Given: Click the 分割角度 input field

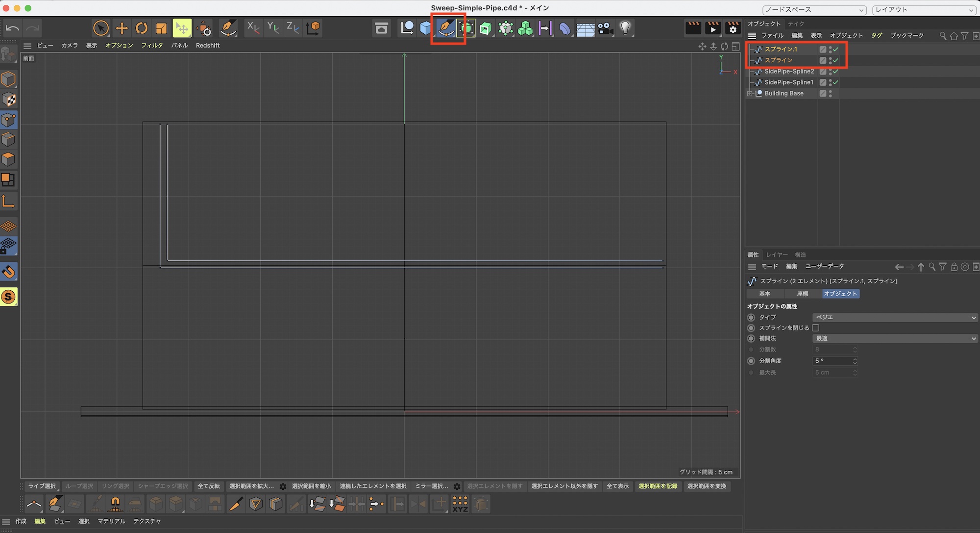Looking at the screenshot, I should click(832, 361).
